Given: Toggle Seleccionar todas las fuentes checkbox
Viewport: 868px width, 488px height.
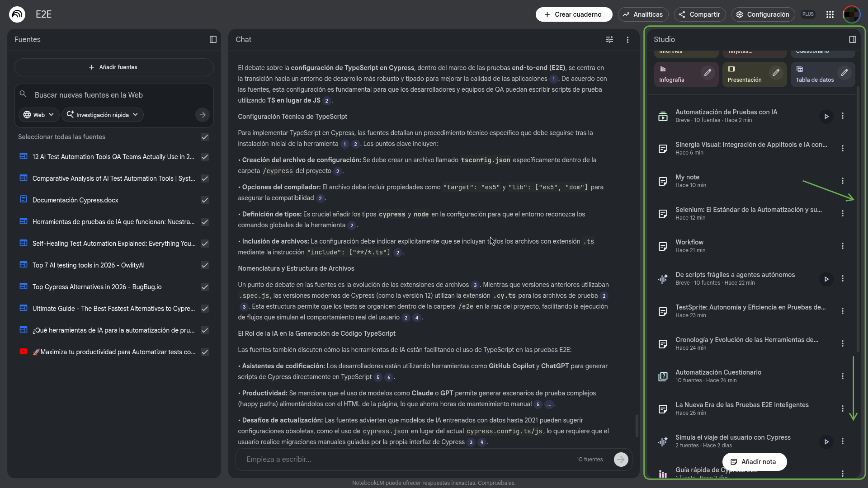Looking at the screenshot, I should pos(205,137).
